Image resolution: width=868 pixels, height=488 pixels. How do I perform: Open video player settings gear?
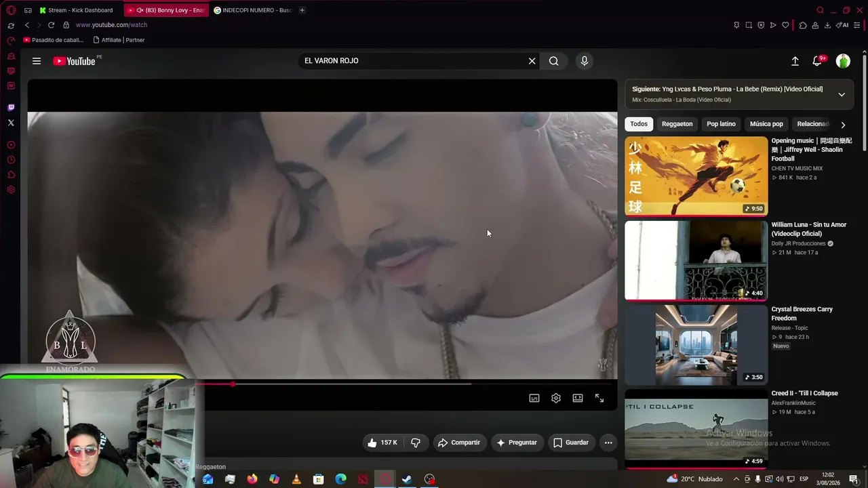556,398
